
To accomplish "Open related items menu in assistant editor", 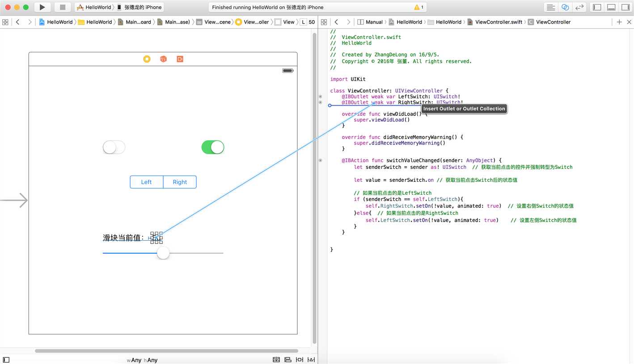I will click(324, 22).
